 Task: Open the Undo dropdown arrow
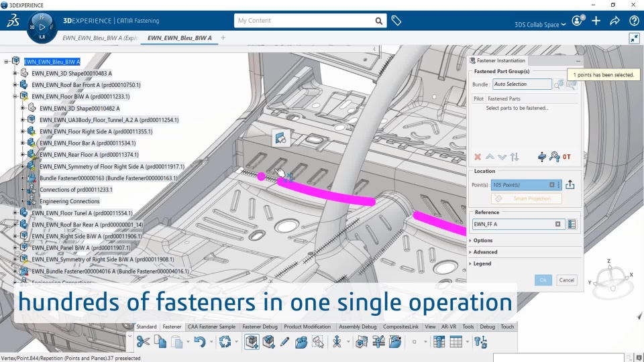coord(211,341)
